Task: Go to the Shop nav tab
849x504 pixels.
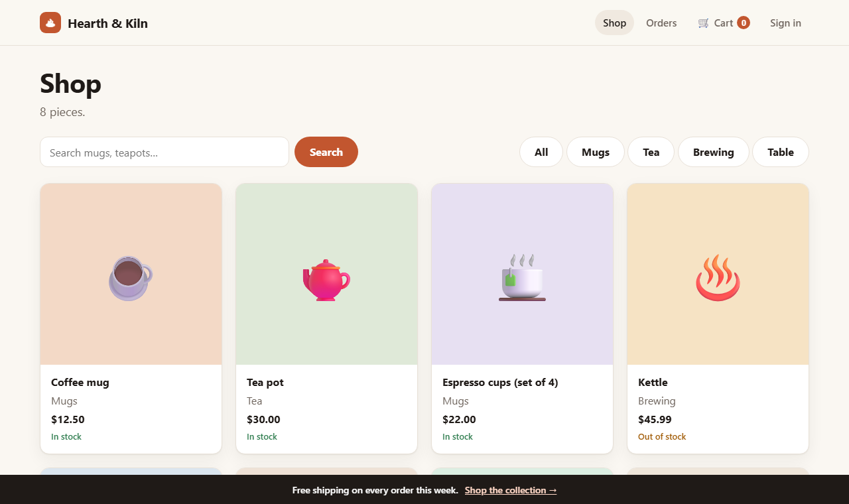Action: pos(614,23)
